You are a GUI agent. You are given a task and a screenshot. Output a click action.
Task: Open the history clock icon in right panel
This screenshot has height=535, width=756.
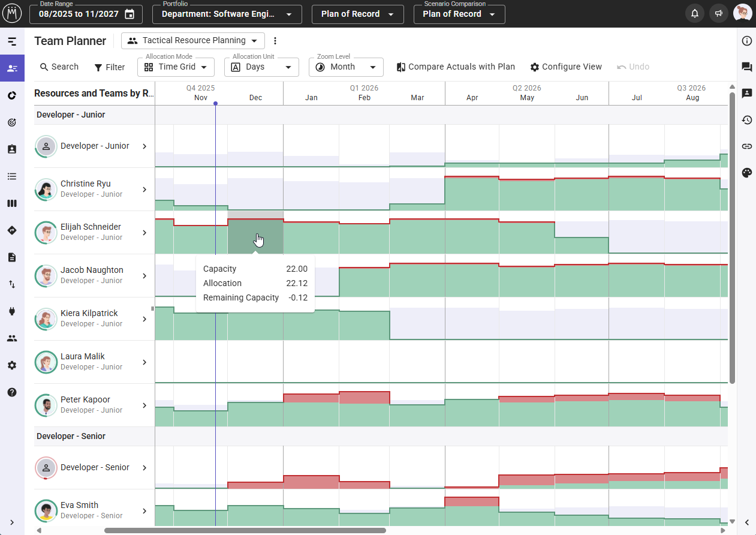[x=746, y=120]
